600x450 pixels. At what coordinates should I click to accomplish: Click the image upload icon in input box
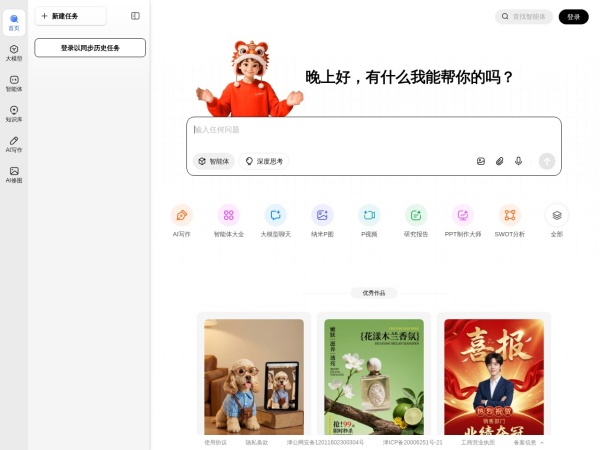481,161
